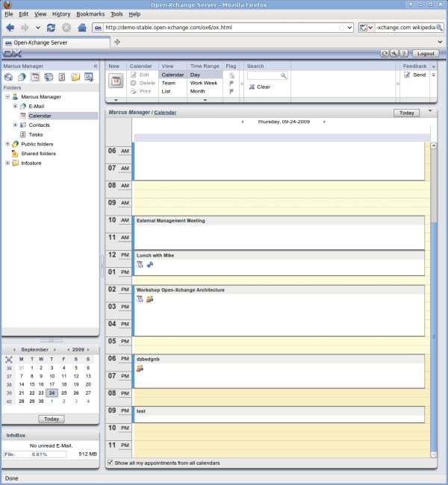448x485 pixels.
Task: Click Today button below mini calendar
Action: (52, 419)
